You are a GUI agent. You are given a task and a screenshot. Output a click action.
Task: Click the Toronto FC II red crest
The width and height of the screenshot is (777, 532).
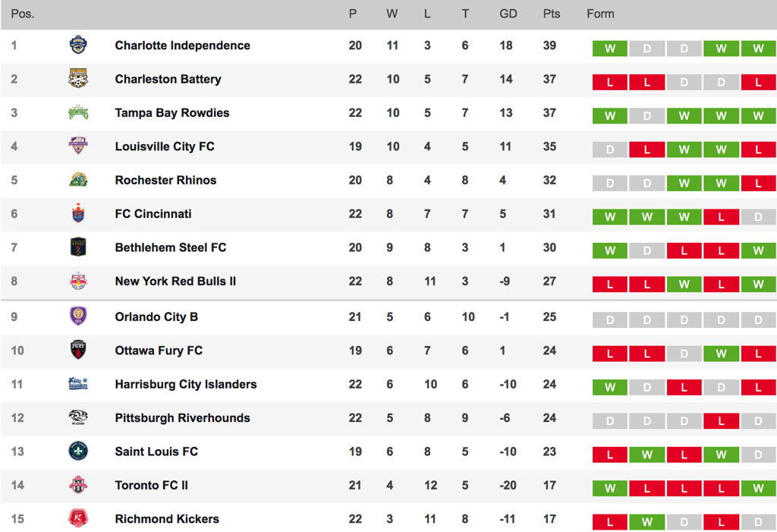[78, 485]
